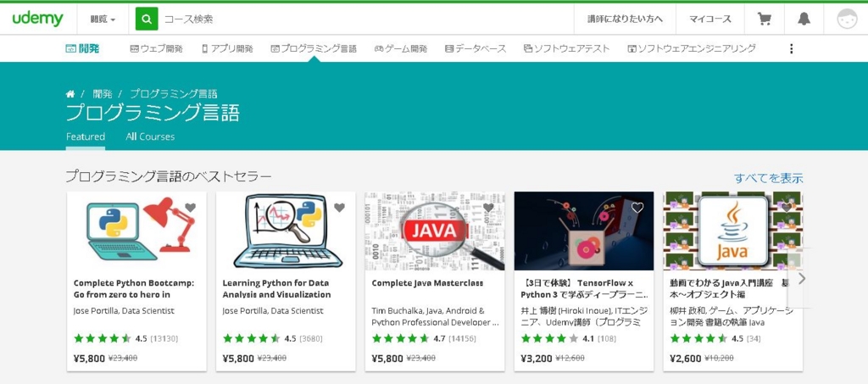The height and width of the screenshot is (384, 868).
Task: Click the 4.1 (108) rating
Action: tap(570, 338)
